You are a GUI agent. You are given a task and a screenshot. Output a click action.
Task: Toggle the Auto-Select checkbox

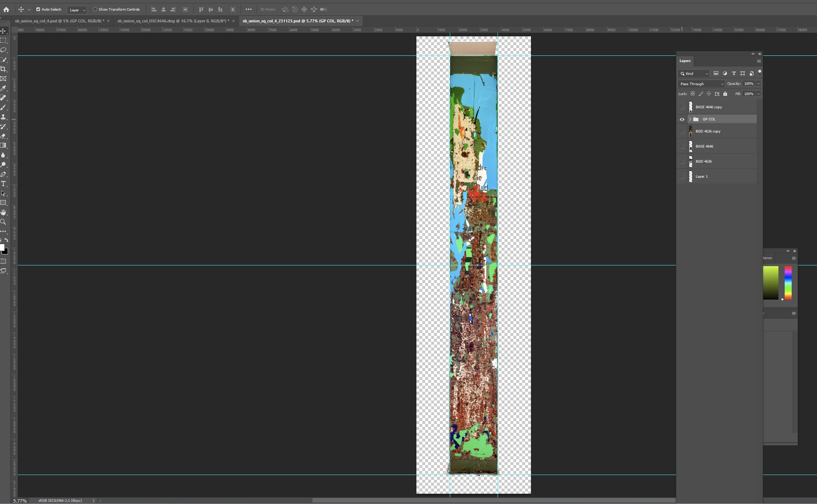[38, 10]
